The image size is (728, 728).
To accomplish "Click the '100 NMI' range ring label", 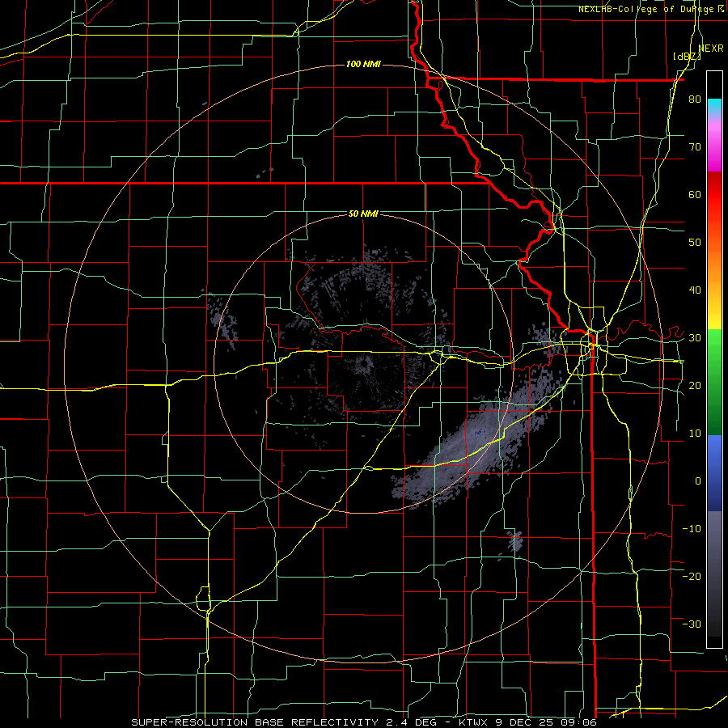I will [x=363, y=64].
